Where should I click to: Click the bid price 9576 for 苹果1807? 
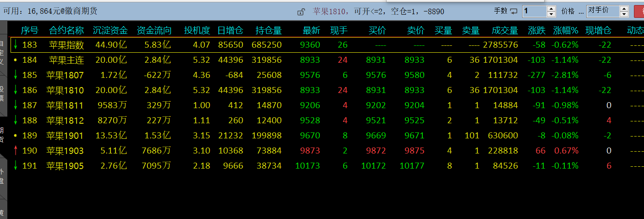[x=376, y=75]
